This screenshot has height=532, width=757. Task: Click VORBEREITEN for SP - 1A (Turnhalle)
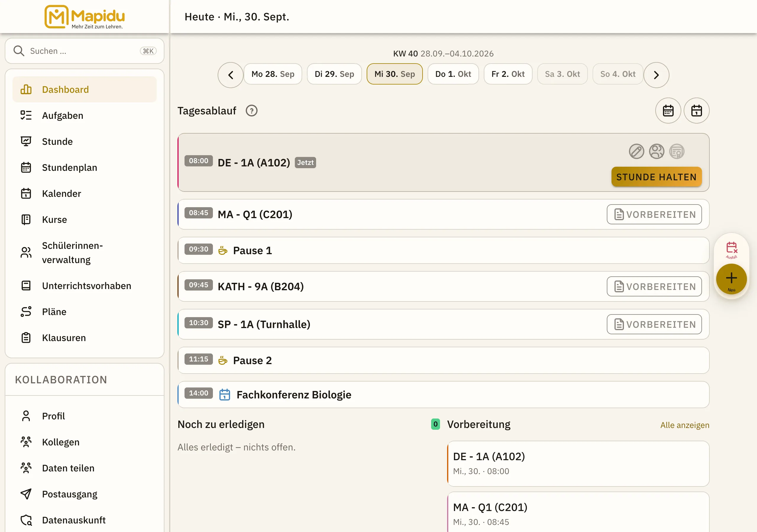pos(654,325)
